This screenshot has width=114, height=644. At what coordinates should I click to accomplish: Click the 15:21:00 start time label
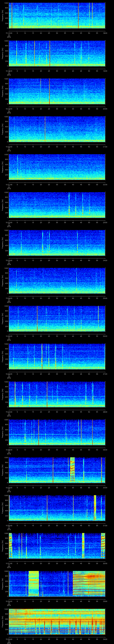9,184
